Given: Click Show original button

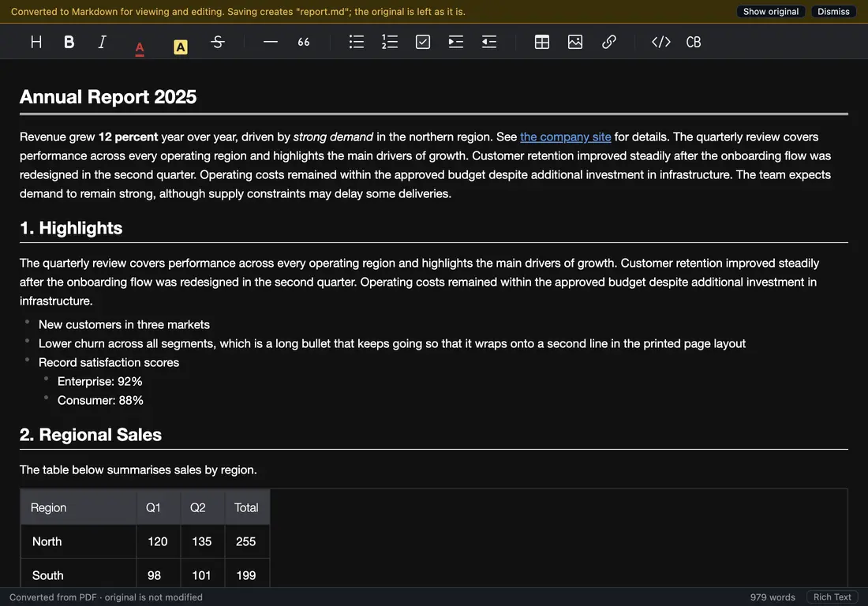Looking at the screenshot, I should (x=771, y=12).
